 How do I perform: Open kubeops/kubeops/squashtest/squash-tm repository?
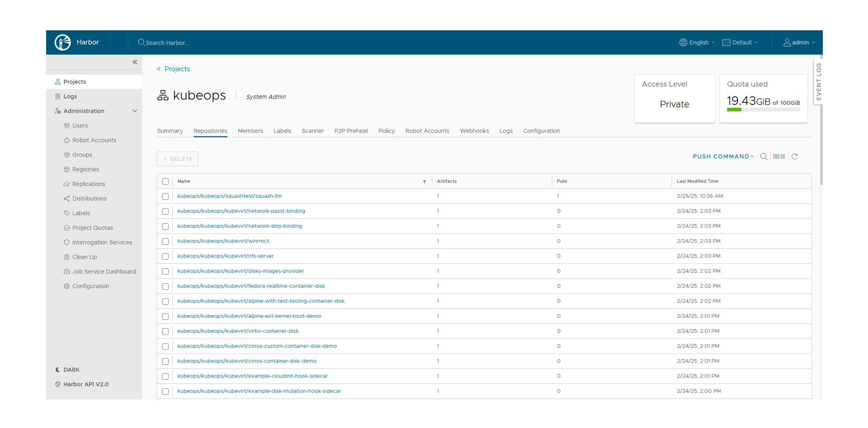pos(230,196)
